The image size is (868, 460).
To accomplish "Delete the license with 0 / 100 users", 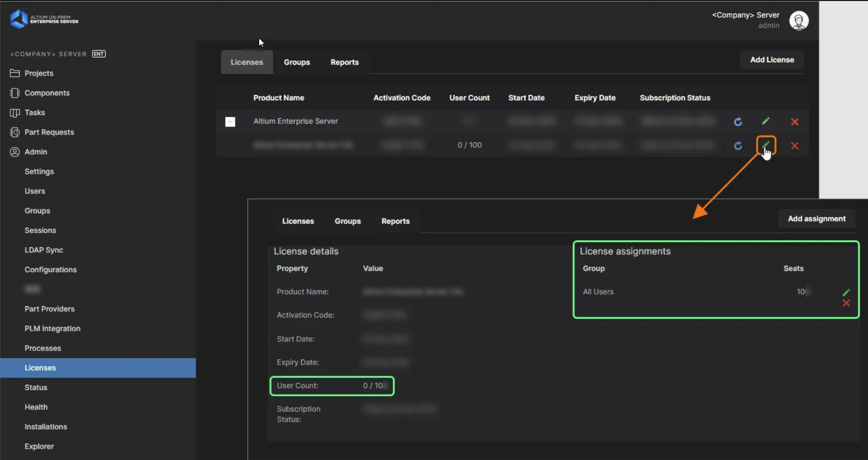I will [x=794, y=146].
